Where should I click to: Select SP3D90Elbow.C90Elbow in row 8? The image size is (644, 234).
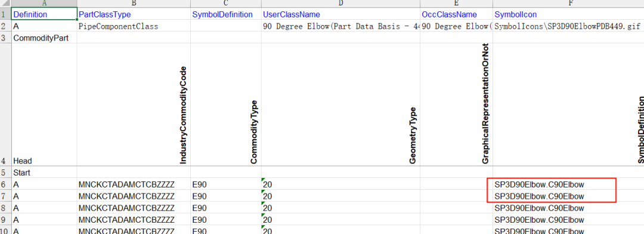tap(568, 208)
